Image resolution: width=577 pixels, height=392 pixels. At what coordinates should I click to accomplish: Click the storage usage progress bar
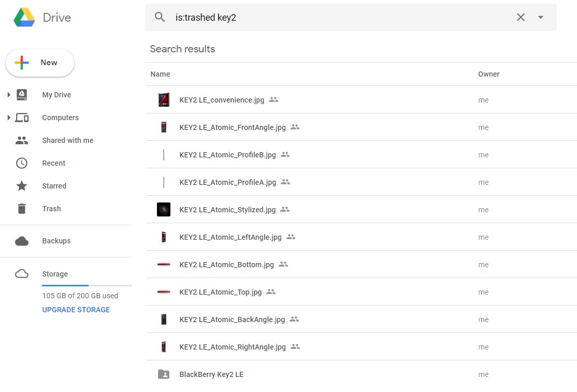point(86,285)
